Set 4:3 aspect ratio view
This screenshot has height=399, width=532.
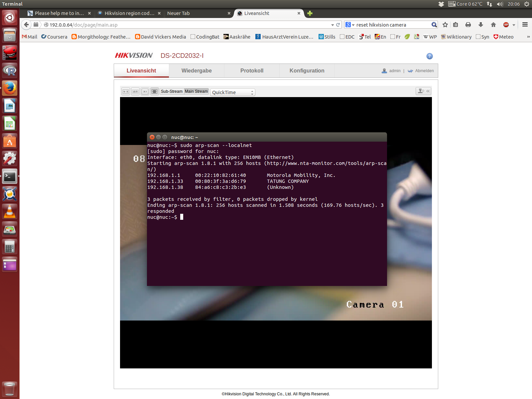(126, 91)
